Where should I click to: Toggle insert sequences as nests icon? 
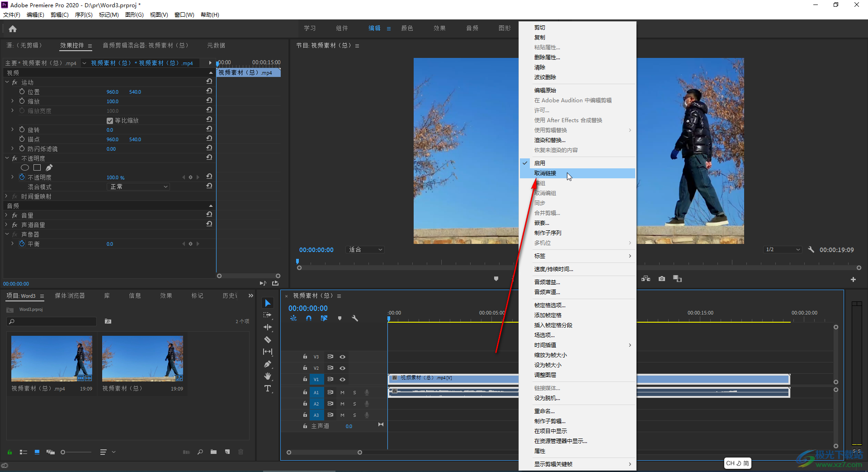293,318
